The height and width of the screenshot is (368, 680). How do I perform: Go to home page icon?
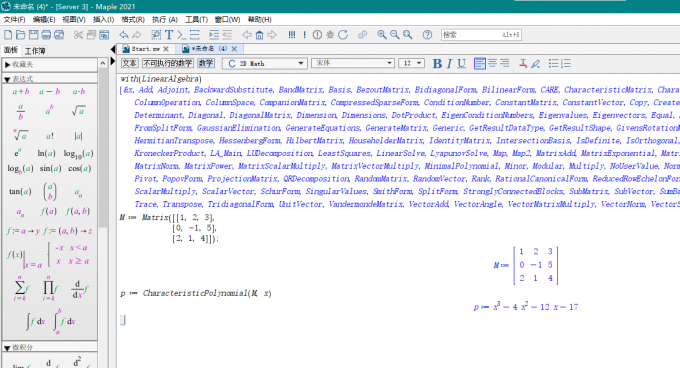point(259,35)
